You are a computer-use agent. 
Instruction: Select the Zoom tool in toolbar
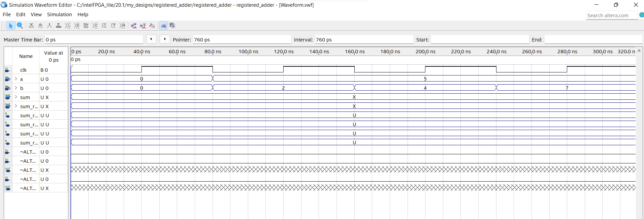pyautogui.click(x=20, y=26)
